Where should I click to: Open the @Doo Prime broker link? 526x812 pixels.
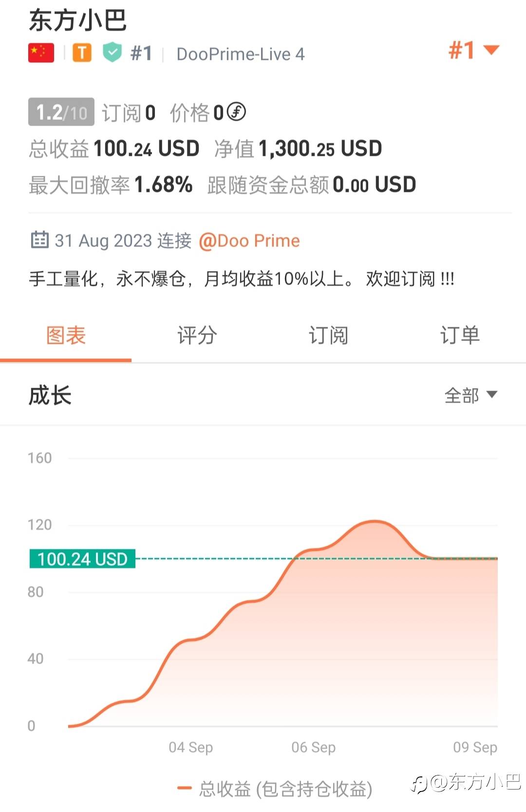click(249, 241)
